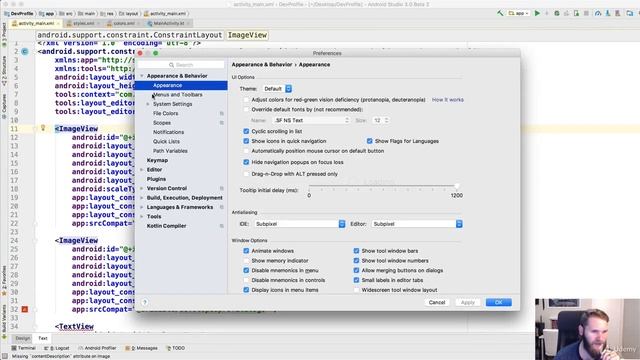Image resolution: width=640 pixels, height=360 pixels.
Task: Expand the System Settings node
Action: pyautogui.click(x=148, y=104)
